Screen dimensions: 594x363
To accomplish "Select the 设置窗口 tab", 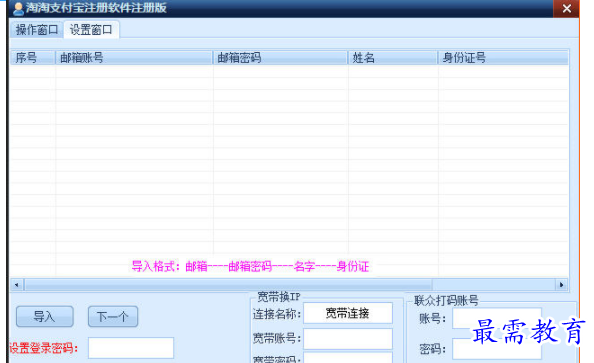I will [91, 30].
